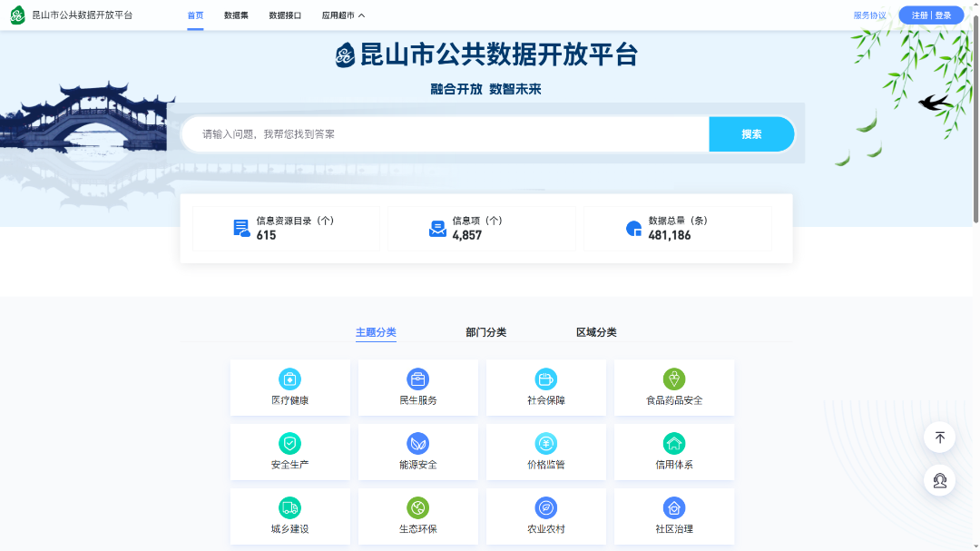Open the 民生服务 briefcase icon
This screenshot has height=551, width=980.
pyautogui.click(x=417, y=379)
